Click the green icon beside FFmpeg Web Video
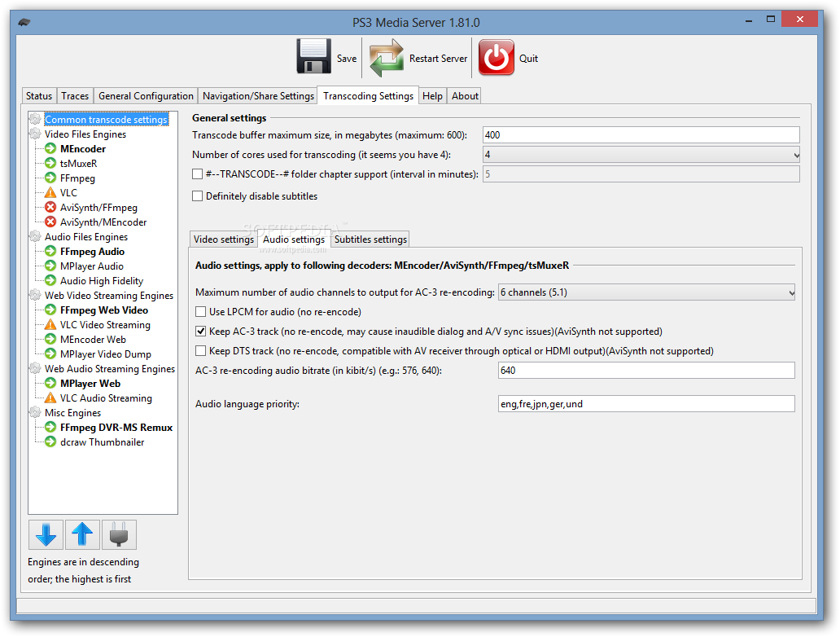The width and height of the screenshot is (840, 637). click(50, 310)
